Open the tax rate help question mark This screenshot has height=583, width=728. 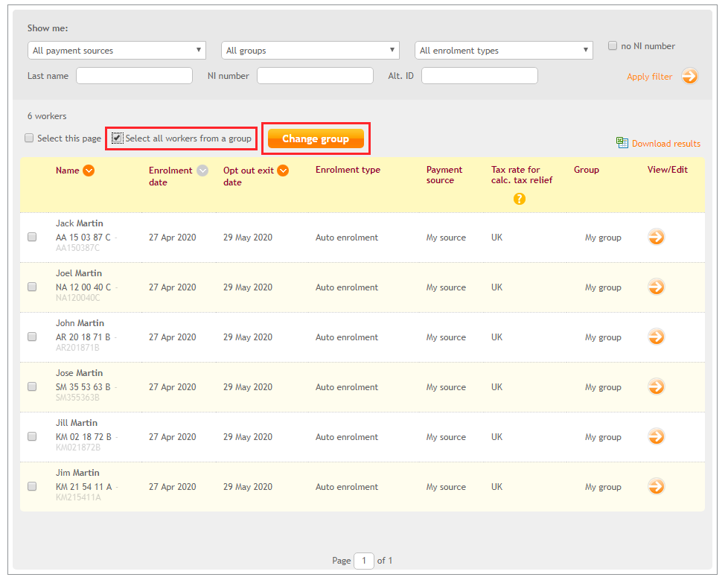[x=520, y=199]
